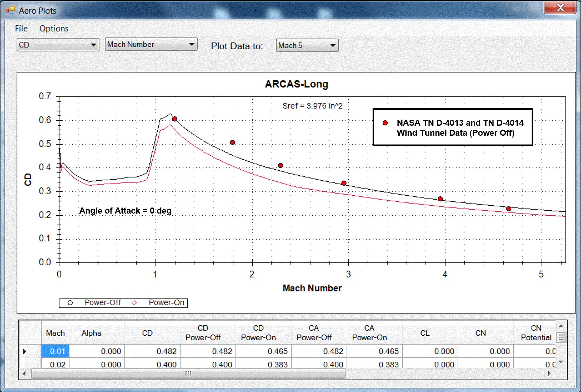The image size is (581, 392).
Task: Select the Mach 0.01 cell
Action: [55, 351]
